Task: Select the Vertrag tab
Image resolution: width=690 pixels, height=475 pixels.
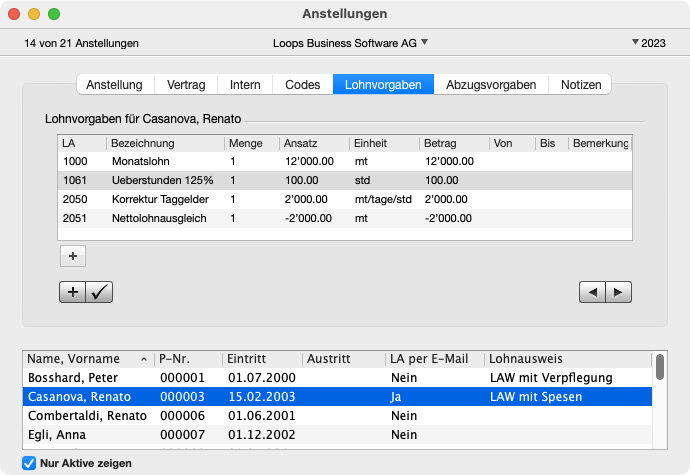Action: (186, 85)
